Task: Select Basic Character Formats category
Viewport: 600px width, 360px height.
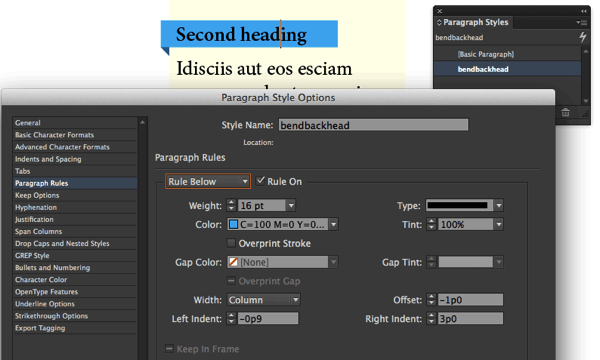Action: click(x=75, y=135)
